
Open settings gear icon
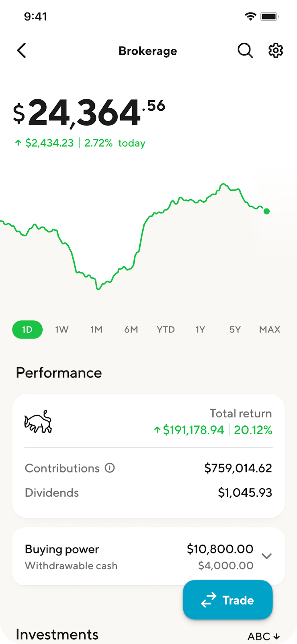[x=276, y=51]
